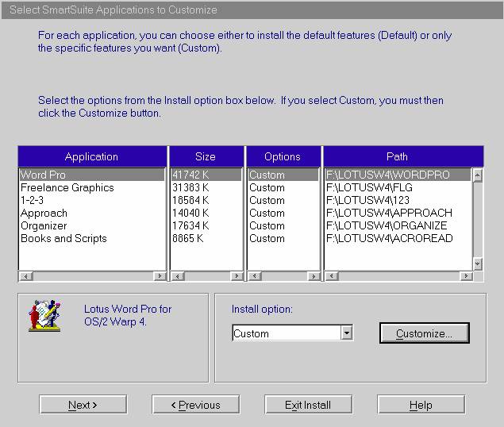The width and height of the screenshot is (504, 427).
Task: Click Path list scroll left arrow
Action: coord(332,276)
